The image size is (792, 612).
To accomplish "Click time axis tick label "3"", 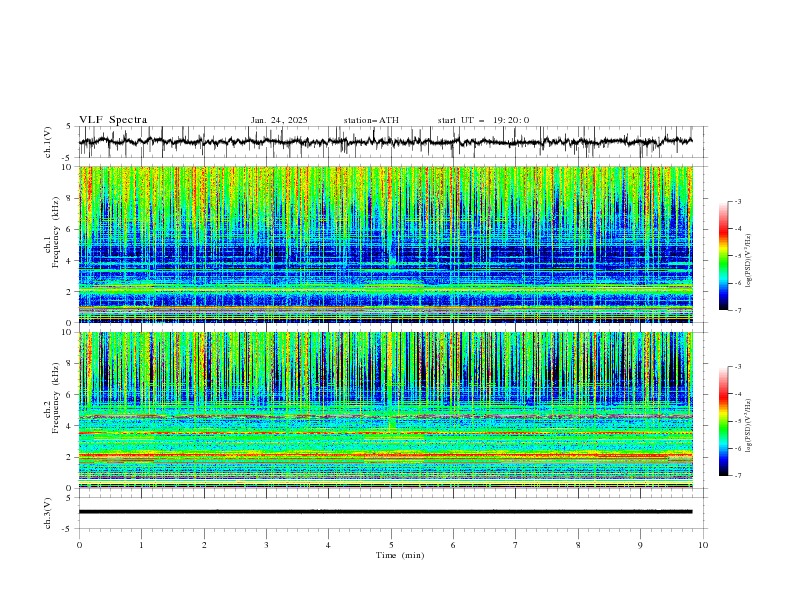I will click(266, 545).
